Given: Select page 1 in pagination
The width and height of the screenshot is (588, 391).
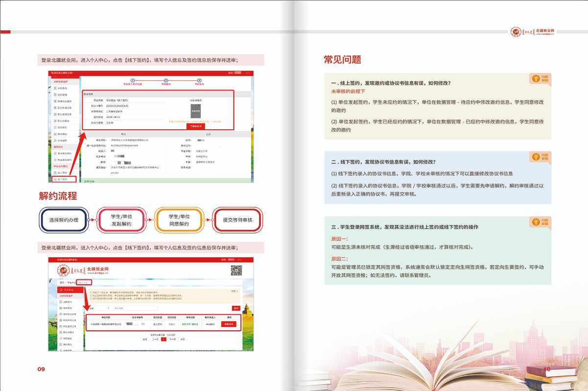Looking at the screenshot, I should [x=164, y=339].
